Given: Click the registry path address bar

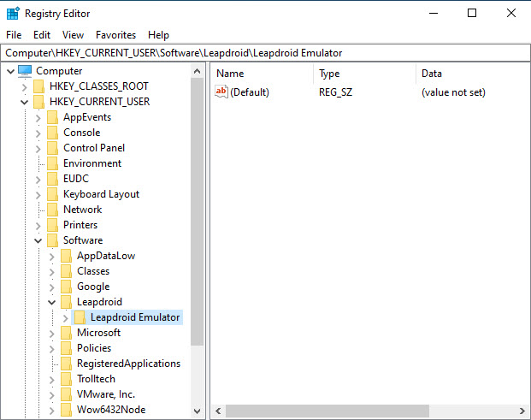Looking at the screenshot, I should (265, 53).
